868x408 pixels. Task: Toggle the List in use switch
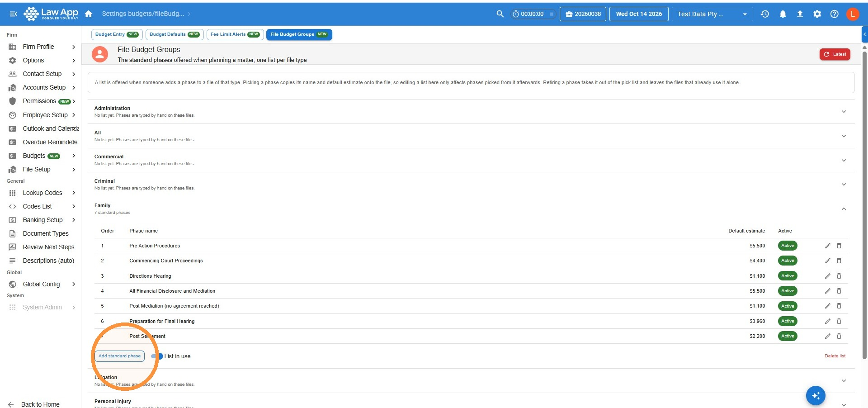click(x=157, y=356)
